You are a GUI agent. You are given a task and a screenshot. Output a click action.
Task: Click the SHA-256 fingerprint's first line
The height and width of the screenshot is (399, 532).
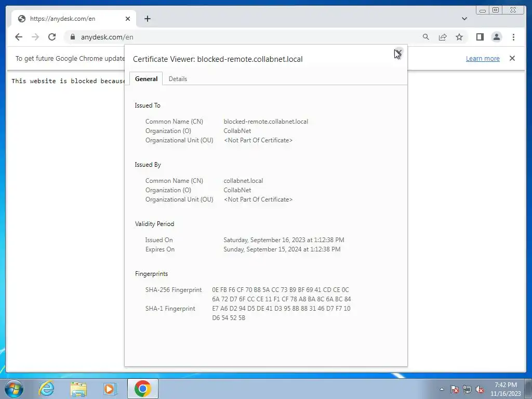point(280,290)
